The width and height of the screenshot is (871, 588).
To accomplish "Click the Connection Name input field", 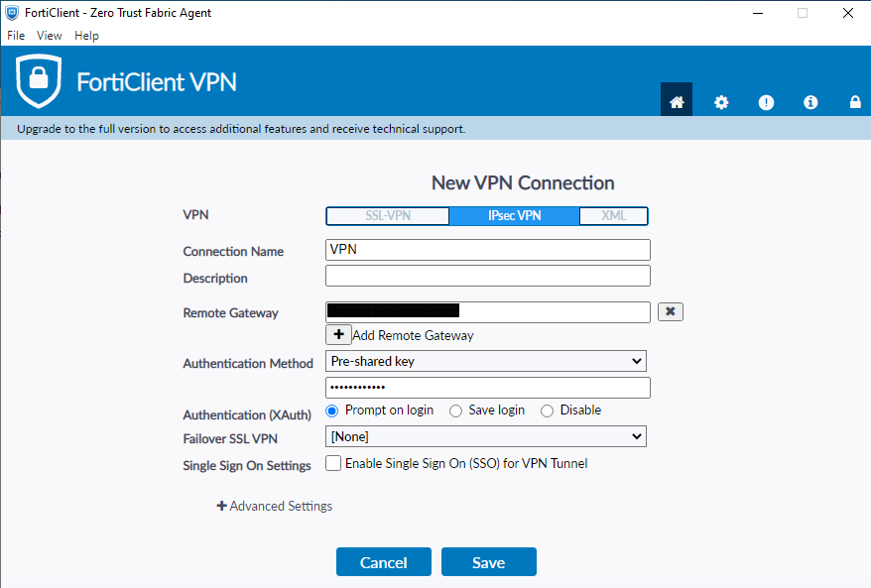I will click(488, 250).
